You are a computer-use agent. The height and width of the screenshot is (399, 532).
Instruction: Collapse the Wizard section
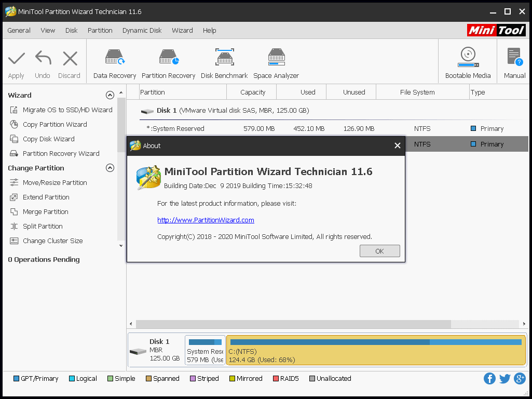110,95
